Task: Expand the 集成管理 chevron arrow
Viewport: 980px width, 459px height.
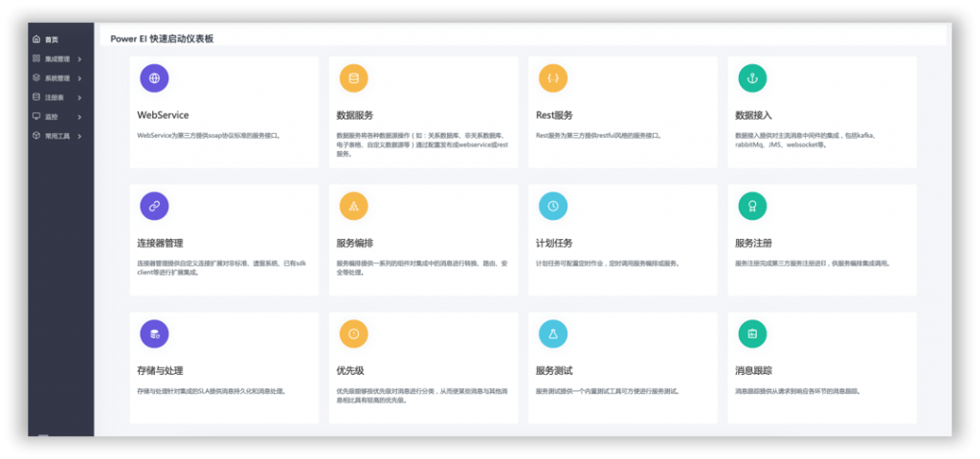Action: [79, 59]
